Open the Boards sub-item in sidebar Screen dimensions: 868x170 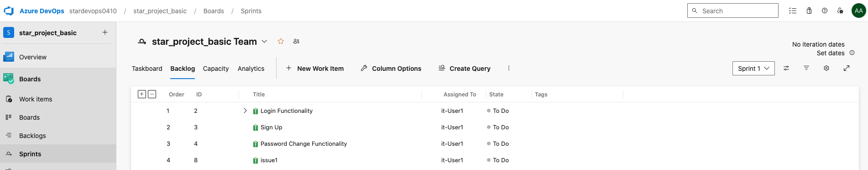(58, 117)
